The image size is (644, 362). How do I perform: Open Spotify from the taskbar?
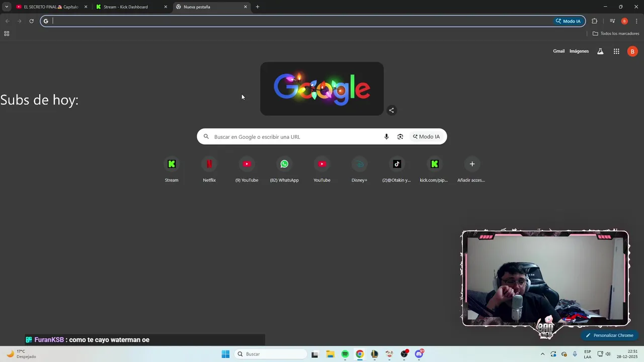point(345,354)
